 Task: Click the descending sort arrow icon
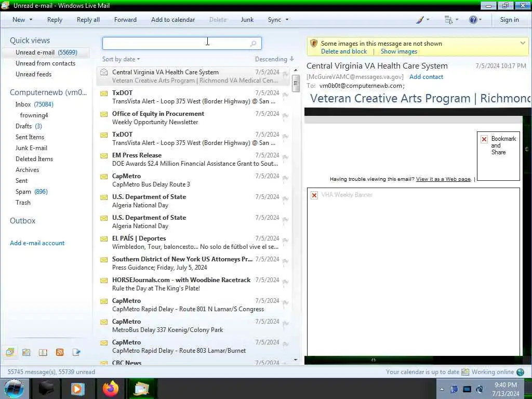coord(292,59)
